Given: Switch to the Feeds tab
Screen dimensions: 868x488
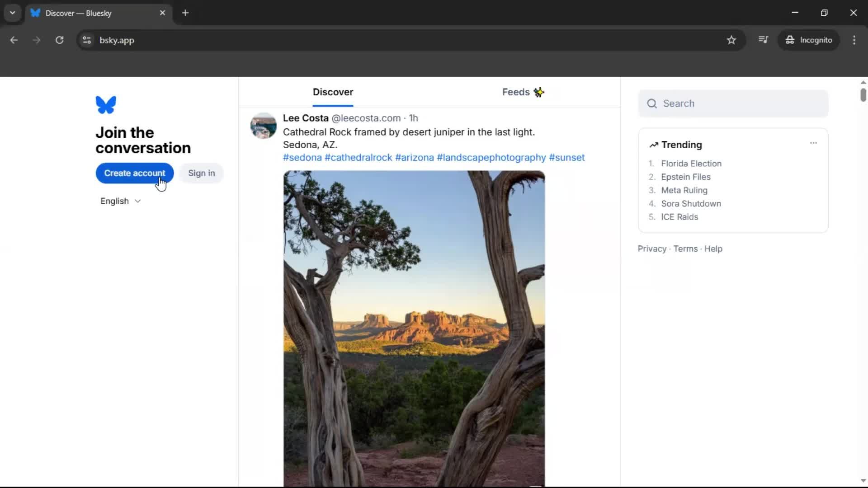Looking at the screenshot, I should 515,92.
